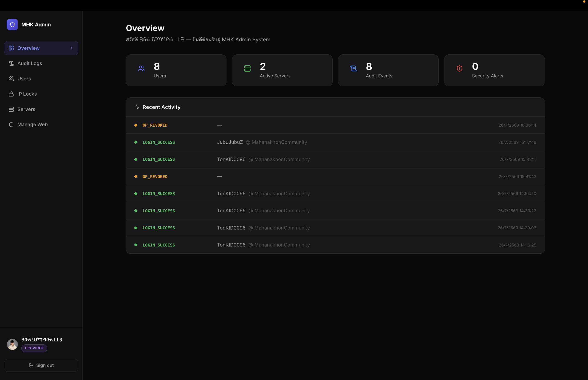This screenshot has width=588, height=380.
Task: Select the Overview menu item
Action: tap(41, 48)
